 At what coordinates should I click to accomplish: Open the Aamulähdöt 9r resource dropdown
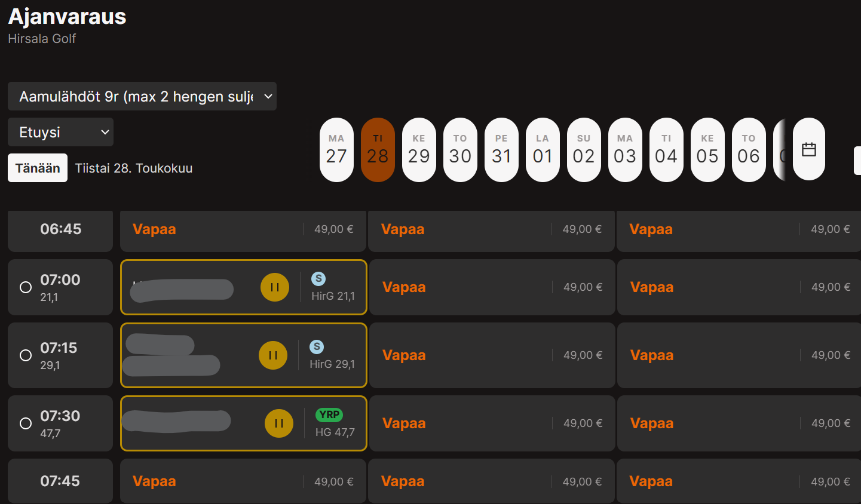[x=142, y=96]
